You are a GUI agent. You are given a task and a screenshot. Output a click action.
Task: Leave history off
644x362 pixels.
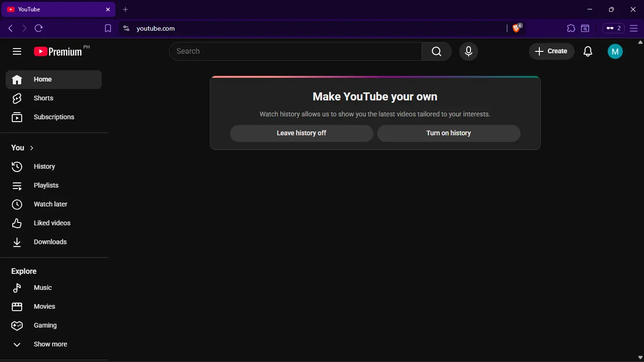[302, 133]
